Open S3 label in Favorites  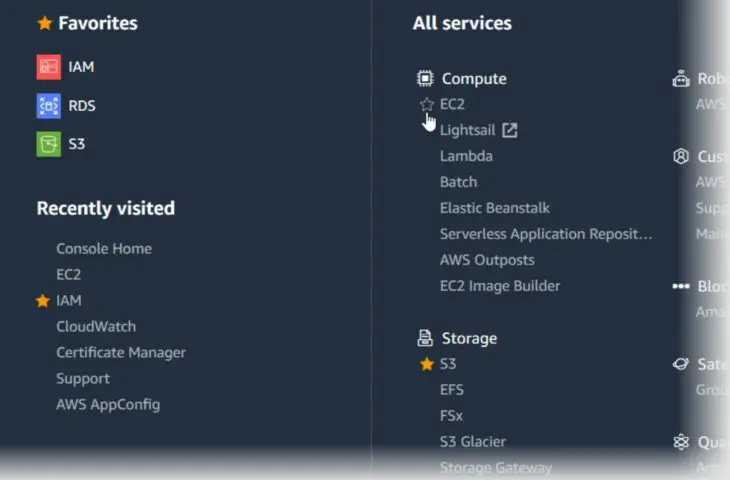pyautogui.click(x=77, y=144)
